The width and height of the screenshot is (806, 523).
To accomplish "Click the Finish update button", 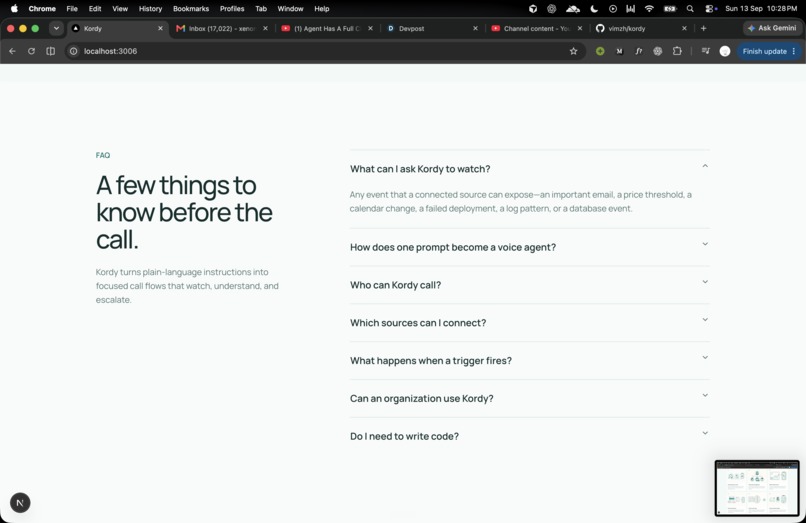I will coord(769,51).
